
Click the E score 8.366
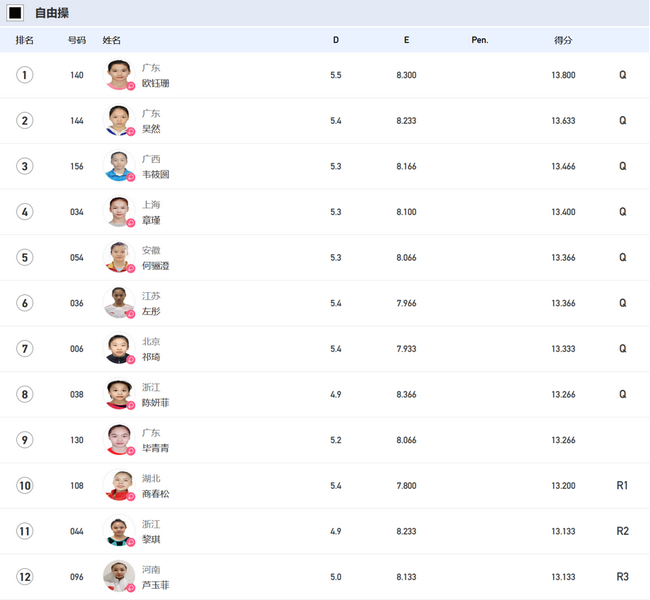pyautogui.click(x=406, y=394)
